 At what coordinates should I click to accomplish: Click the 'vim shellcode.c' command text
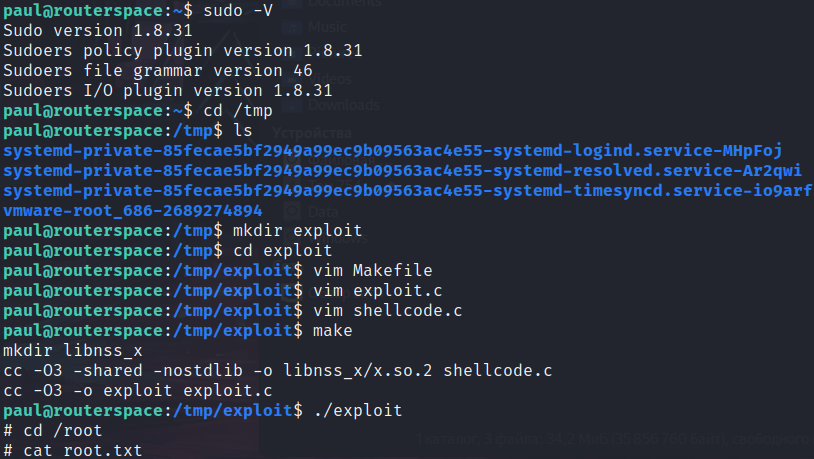[x=388, y=310]
